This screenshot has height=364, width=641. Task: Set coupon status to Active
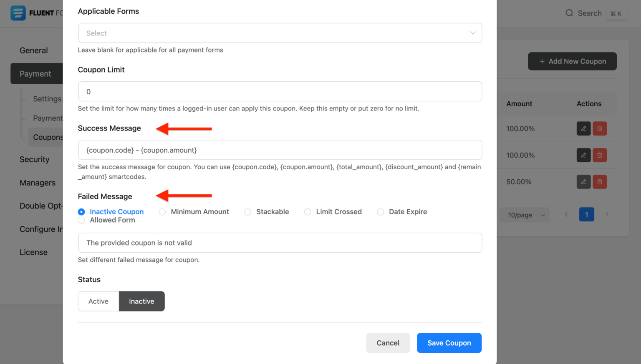98,301
